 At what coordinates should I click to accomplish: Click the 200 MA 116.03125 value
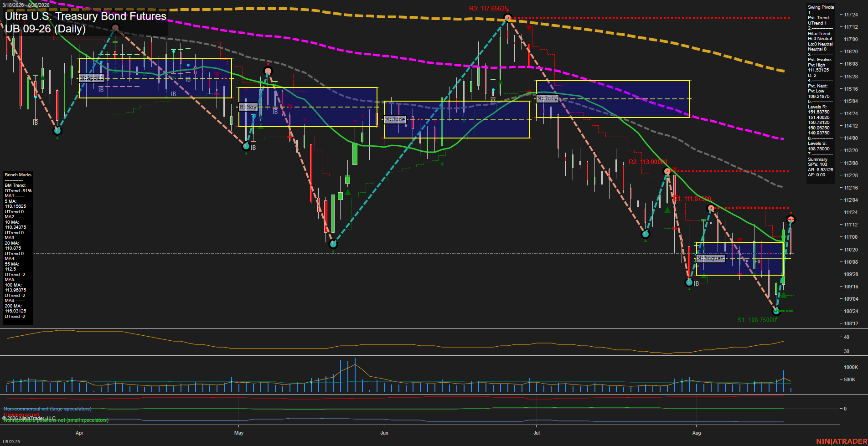(x=15, y=311)
